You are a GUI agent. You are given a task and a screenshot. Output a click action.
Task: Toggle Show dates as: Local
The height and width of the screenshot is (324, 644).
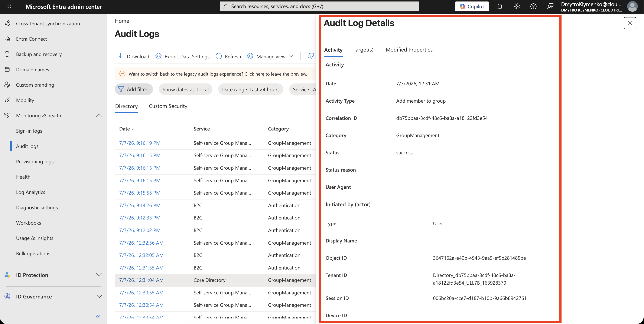coord(185,89)
